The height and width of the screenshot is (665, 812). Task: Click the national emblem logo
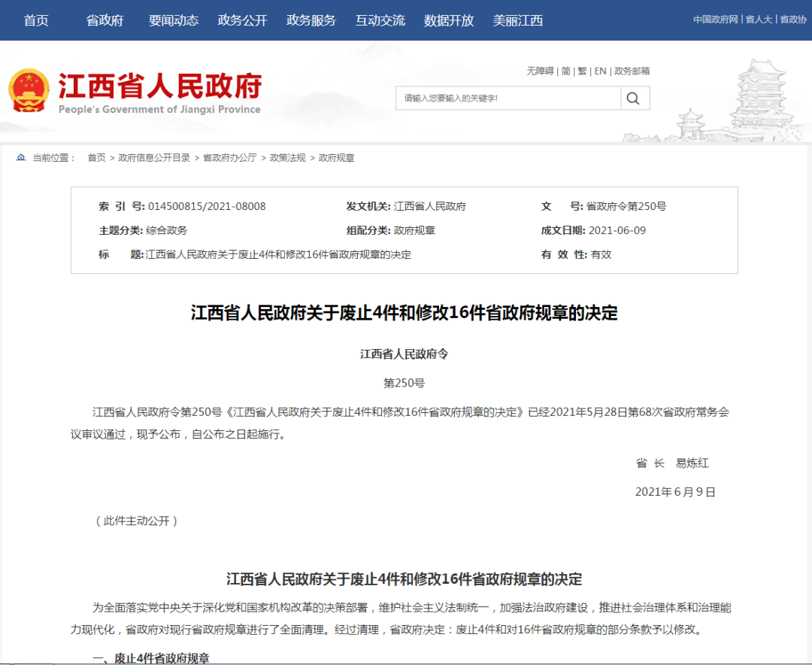click(29, 91)
